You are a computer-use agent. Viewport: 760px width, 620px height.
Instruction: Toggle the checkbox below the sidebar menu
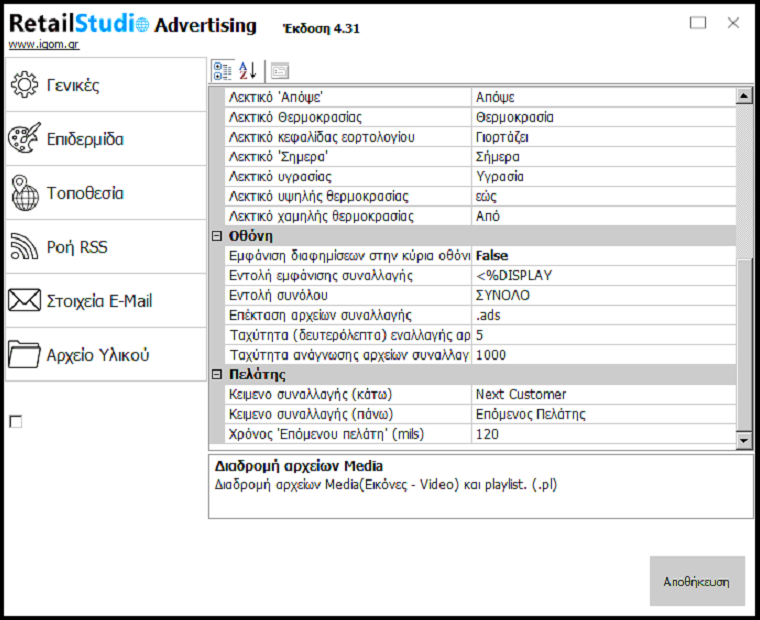pyautogui.click(x=15, y=422)
